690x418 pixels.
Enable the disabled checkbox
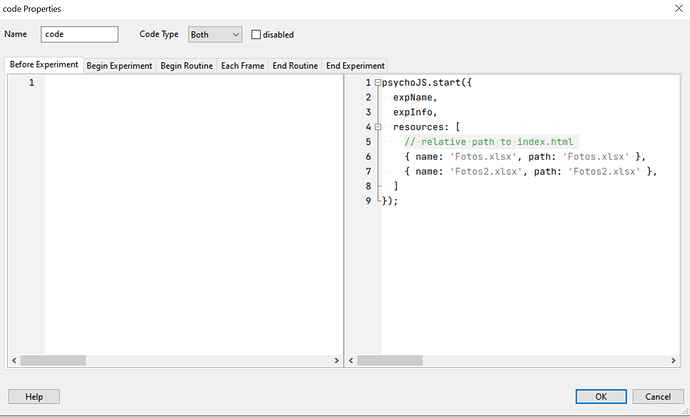pyautogui.click(x=256, y=34)
